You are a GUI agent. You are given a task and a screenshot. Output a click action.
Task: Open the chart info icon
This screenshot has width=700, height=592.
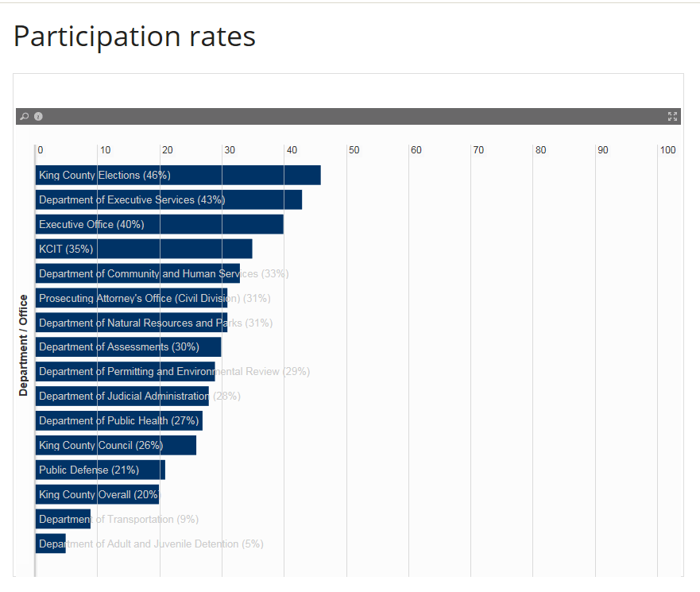tap(38, 117)
